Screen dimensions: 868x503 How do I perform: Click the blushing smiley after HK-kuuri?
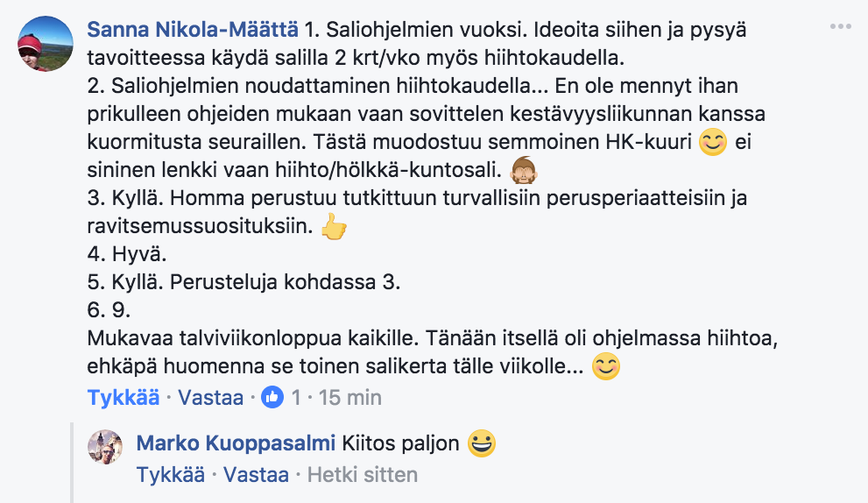(712, 142)
